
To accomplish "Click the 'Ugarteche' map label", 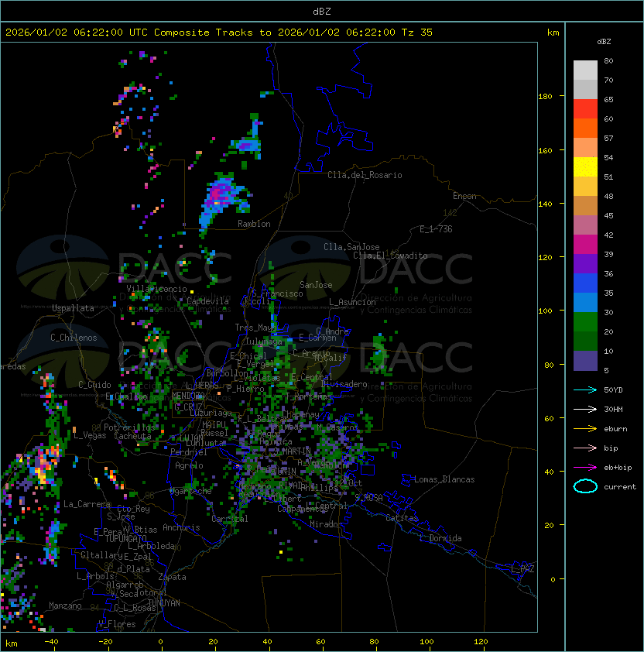I will point(191,491).
